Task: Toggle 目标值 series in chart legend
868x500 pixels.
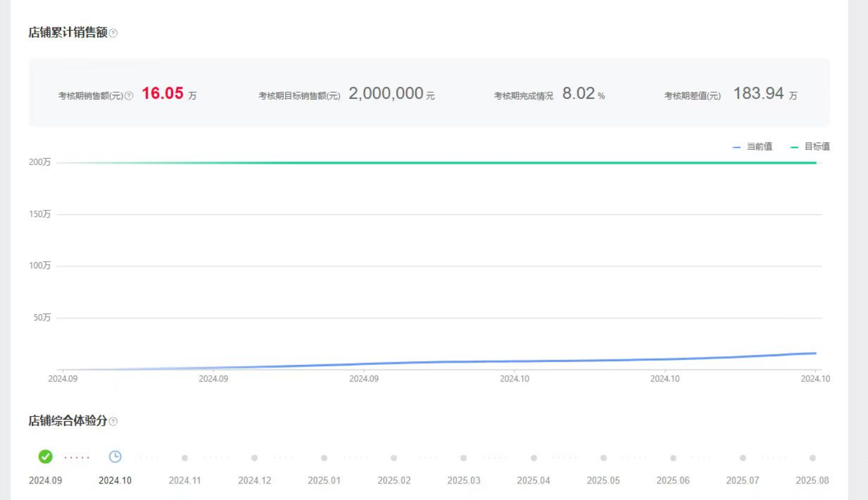Action: point(810,147)
